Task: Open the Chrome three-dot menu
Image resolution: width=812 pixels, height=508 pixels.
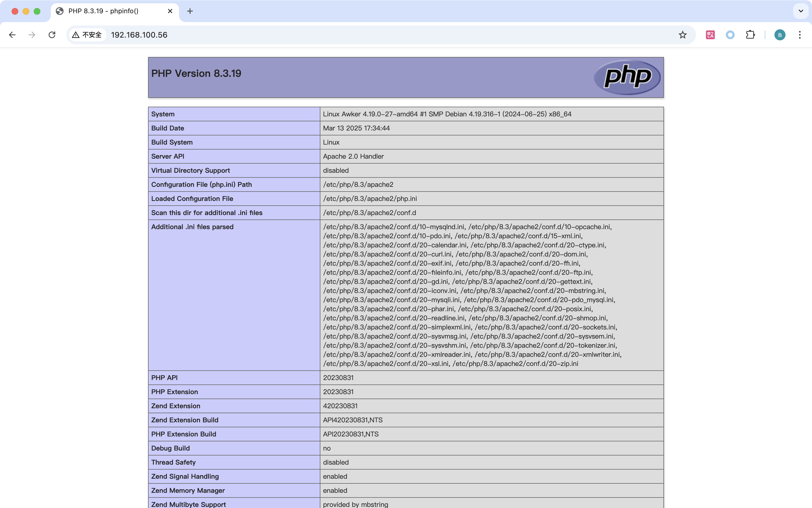Action: 800,35
